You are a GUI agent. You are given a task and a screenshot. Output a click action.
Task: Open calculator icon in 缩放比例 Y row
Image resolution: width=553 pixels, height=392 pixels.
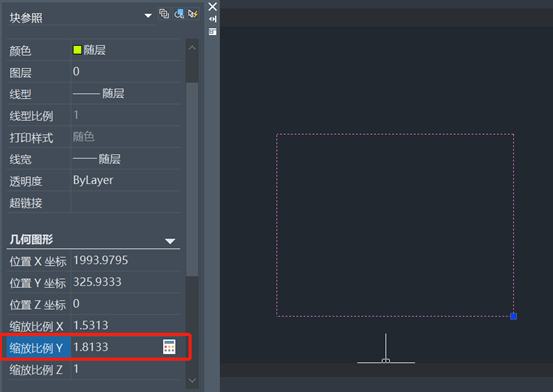coord(169,347)
